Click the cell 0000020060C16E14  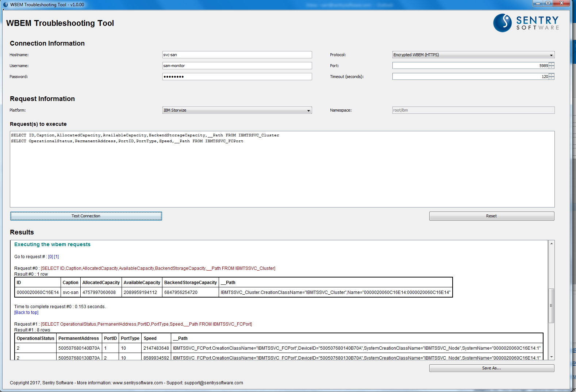(x=38, y=292)
